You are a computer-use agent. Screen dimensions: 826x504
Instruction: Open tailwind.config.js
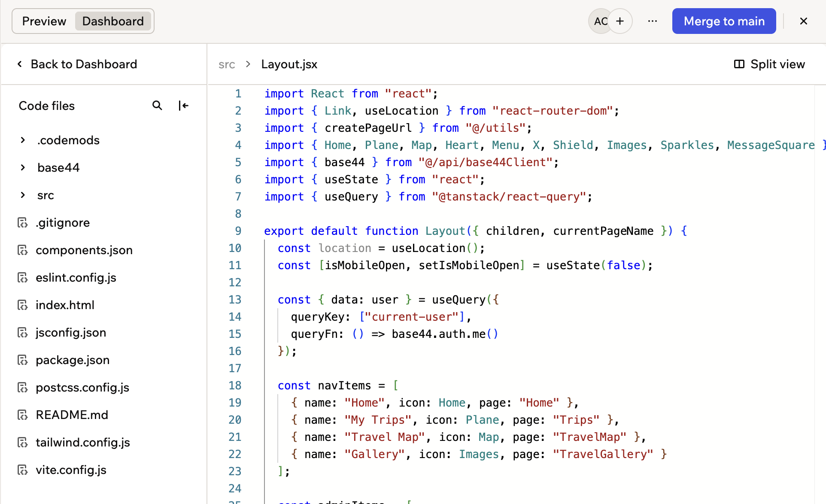click(83, 443)
